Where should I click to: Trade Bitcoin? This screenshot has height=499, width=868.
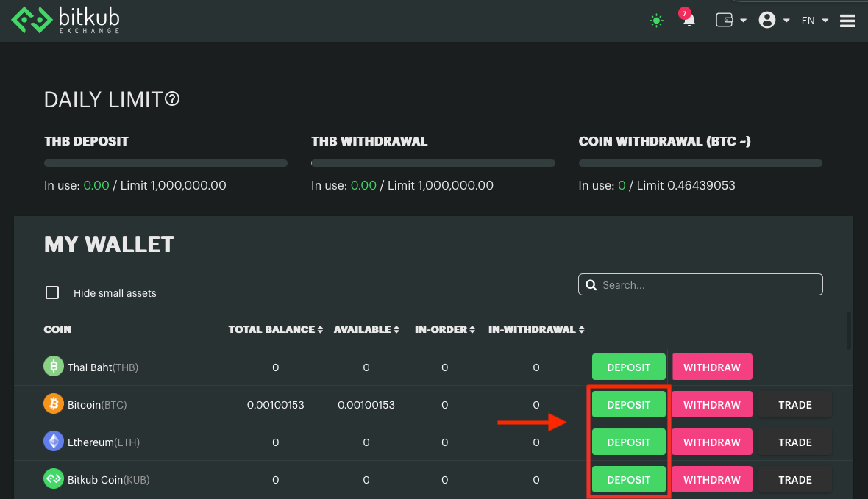pos(795,404)
